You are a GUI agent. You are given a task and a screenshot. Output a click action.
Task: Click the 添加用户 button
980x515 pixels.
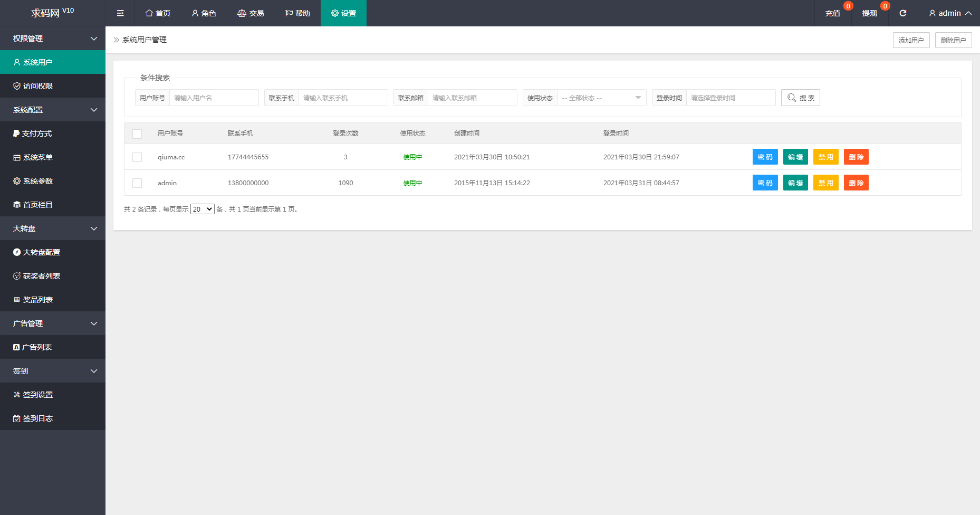tap(911, 40)
